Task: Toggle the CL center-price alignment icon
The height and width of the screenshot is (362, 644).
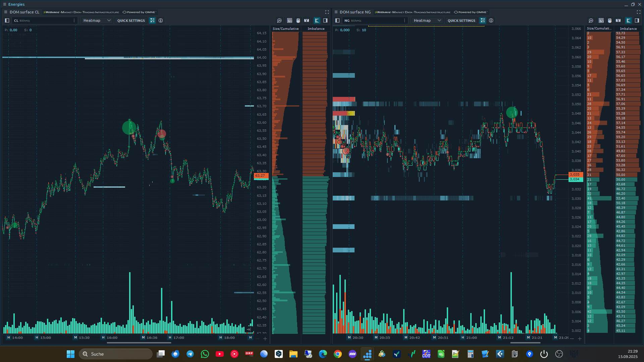Action: tap(152, 20)
